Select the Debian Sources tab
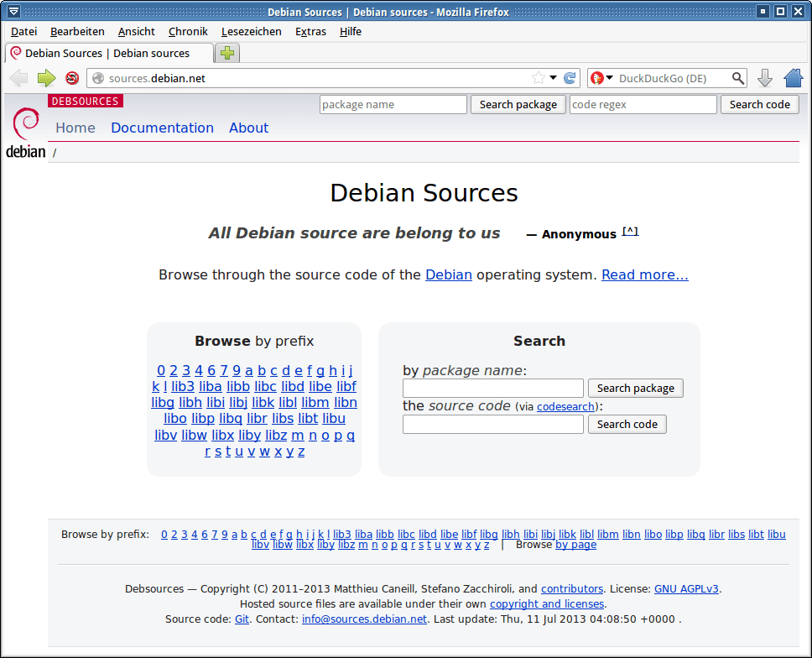This screenshot has height=658, width=812. (x=109, y=53)
